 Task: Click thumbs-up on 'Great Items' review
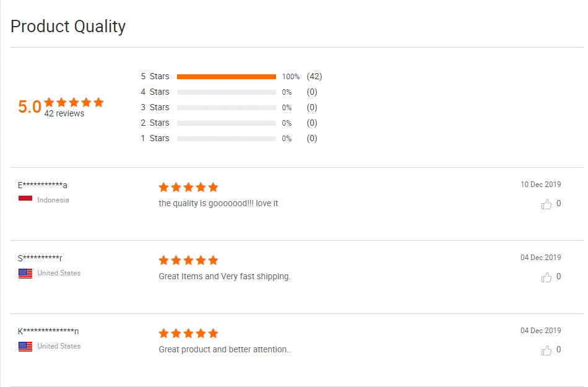[x=547, y=277]
